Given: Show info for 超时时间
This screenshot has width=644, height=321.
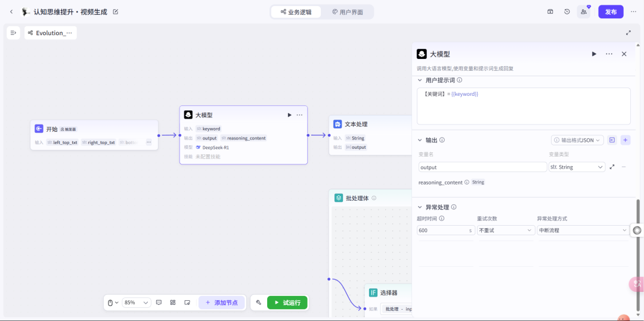Looking at the screenshot, I should pyautogui.click(x=441, y=219).
